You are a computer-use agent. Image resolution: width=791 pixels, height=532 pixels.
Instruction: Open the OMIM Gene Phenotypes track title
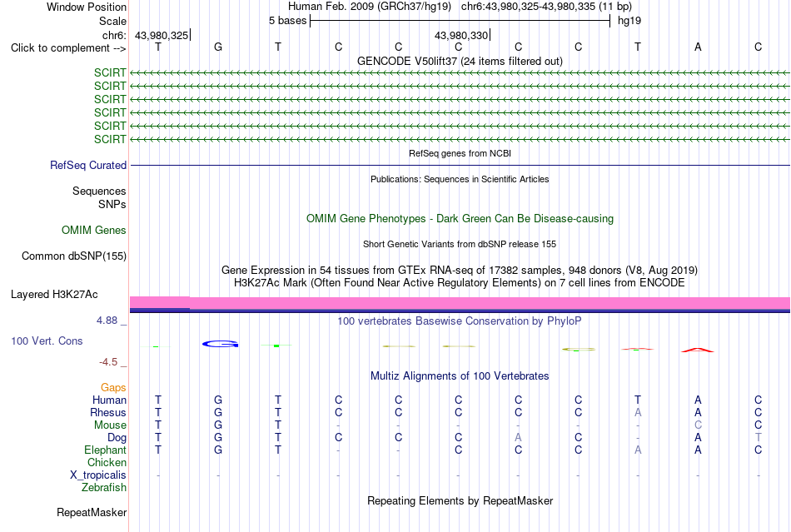pos(460,218)
